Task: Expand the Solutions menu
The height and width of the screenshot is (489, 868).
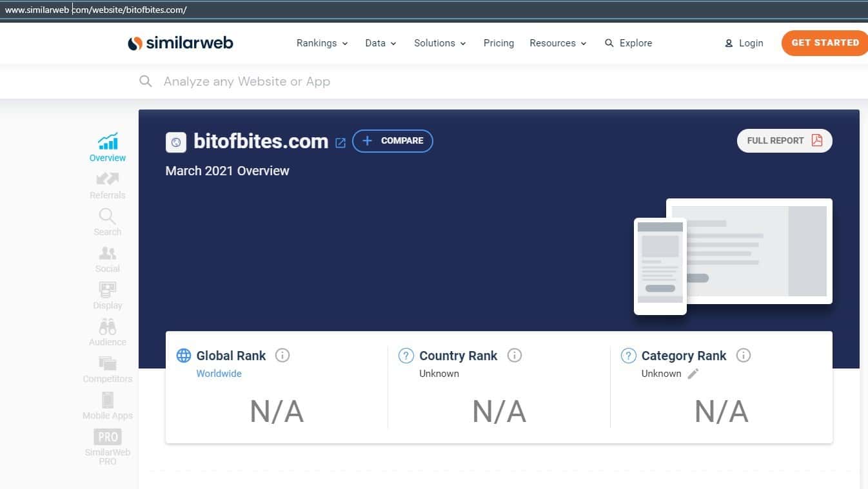Action: (x=440, y=43)
